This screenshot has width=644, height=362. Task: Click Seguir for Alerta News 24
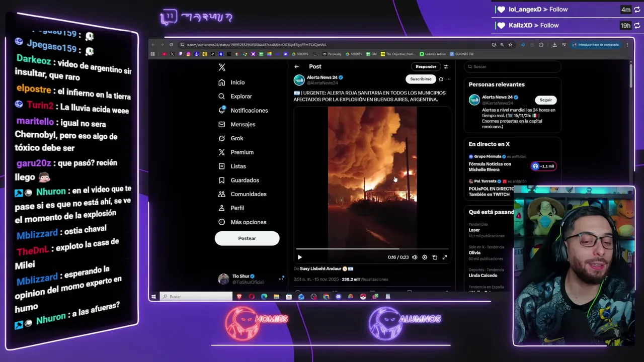click(x=546, y=100)
